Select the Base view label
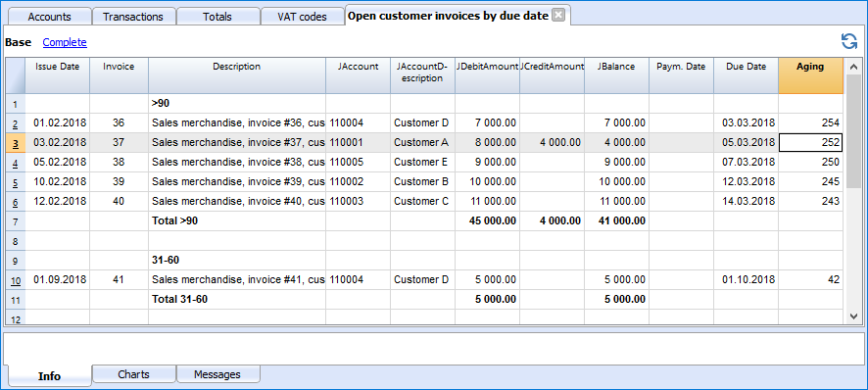Image resolution: width=868 pixels, height=390 pixels. (19, 42)
